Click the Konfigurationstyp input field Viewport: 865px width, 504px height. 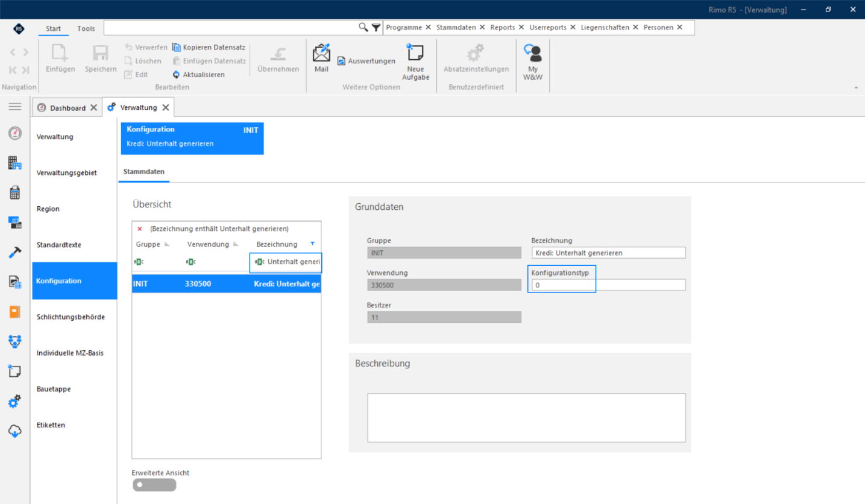(x=608, y=285)
